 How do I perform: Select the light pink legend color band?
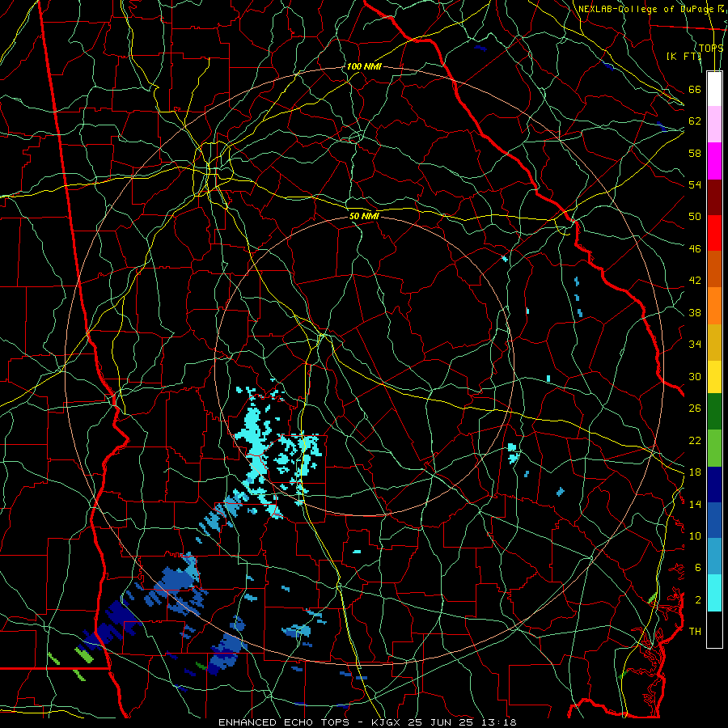pos(714,125)
